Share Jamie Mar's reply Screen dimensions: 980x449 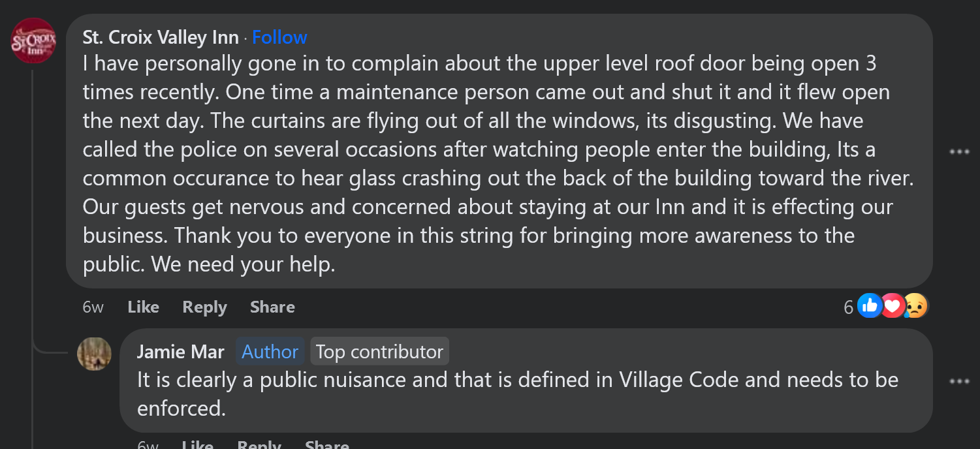coord(326,445)
